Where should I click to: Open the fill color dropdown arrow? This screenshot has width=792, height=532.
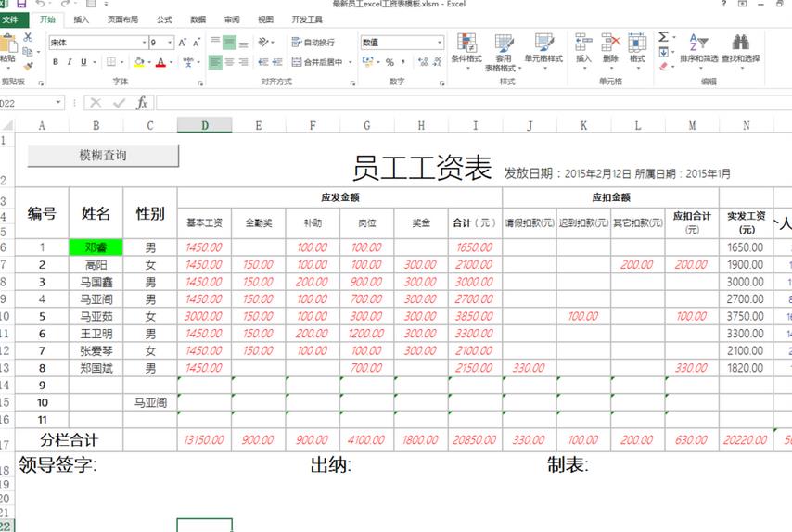pyautogui.click(x=149, y=63)
